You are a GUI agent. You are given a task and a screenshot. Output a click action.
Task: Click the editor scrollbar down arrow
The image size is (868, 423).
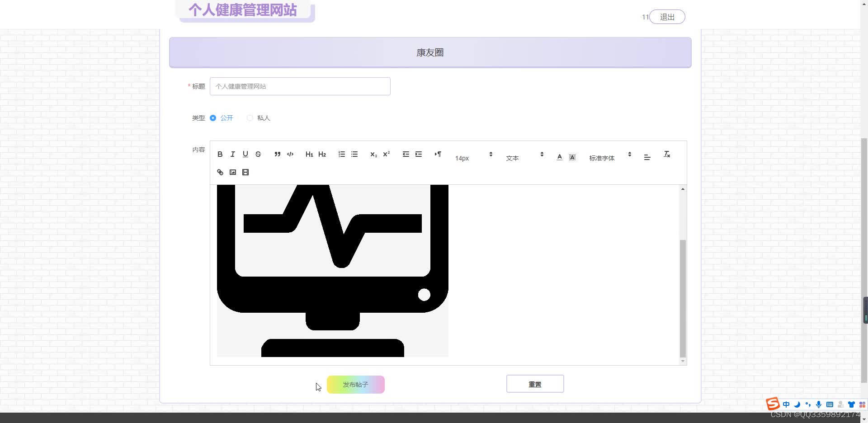(683, 361)
